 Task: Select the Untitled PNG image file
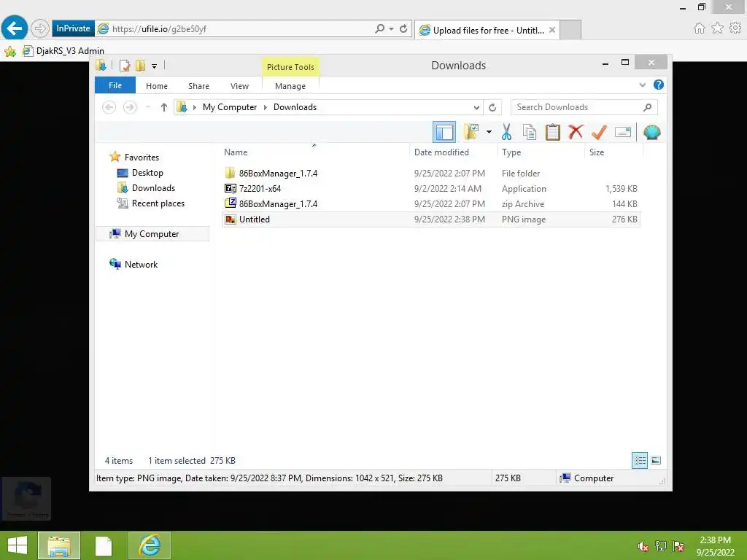pos(430,219)
